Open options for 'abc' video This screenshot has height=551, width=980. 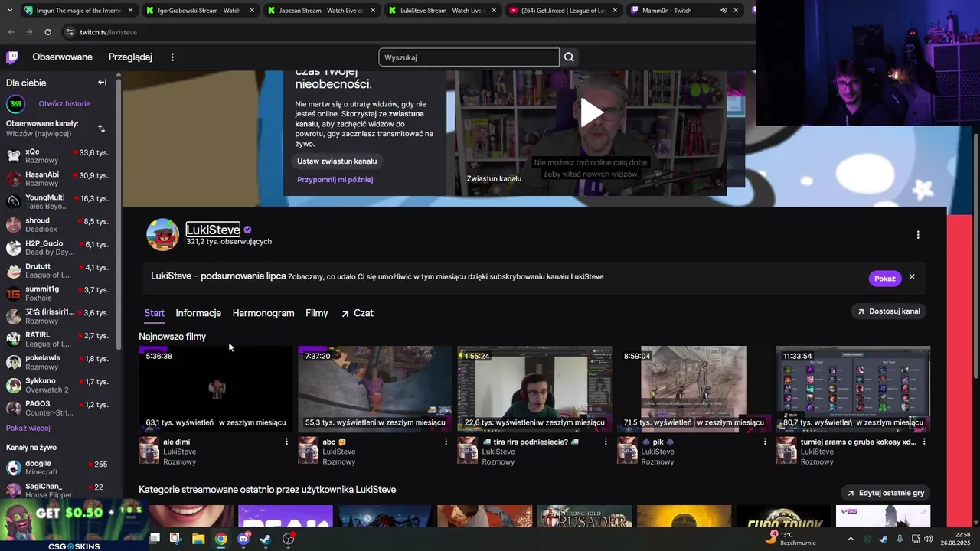446,442
